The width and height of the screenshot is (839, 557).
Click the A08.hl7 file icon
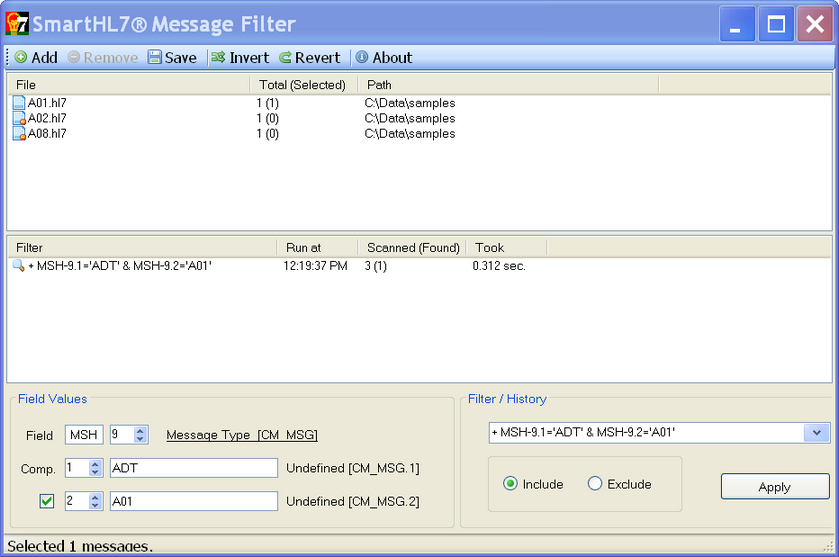[19, 134]
